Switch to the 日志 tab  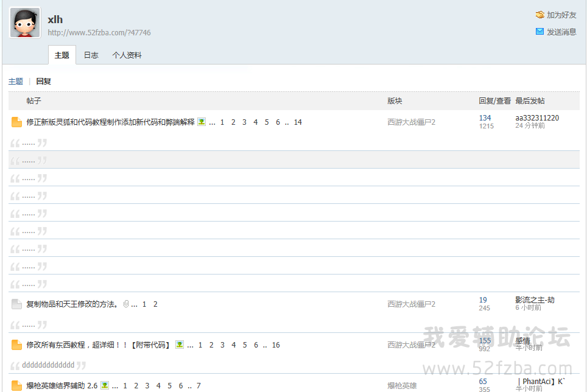pyautogui.click(x=91, y=55)
